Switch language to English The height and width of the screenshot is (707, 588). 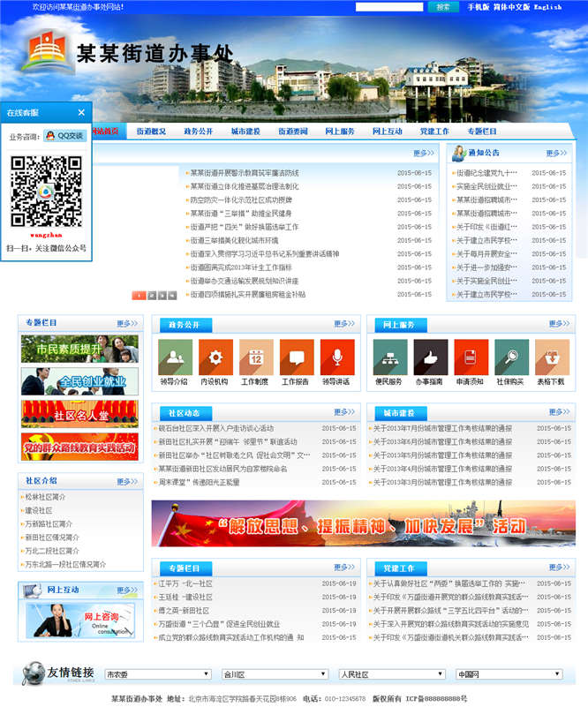coord(547,7)
